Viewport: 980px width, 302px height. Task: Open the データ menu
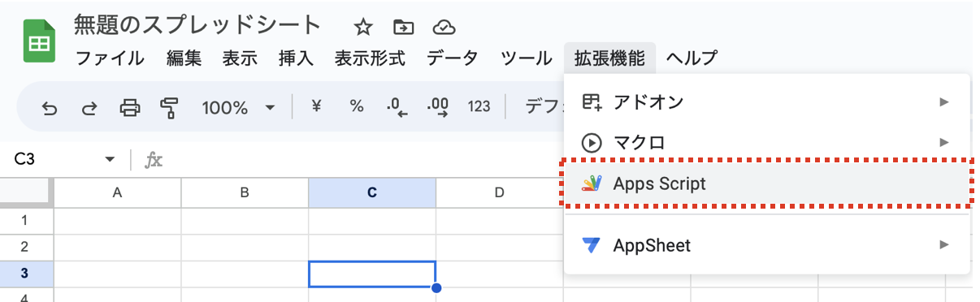point(453,58)
